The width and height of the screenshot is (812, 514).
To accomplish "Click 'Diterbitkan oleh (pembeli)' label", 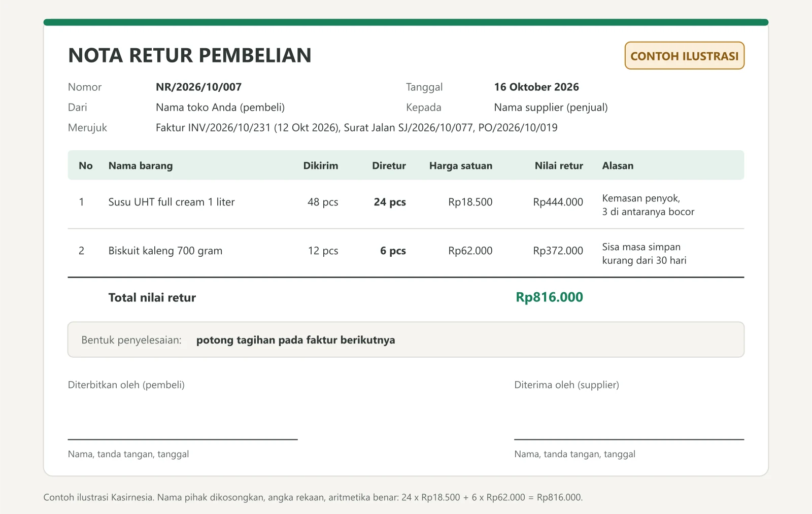I will tap(126, 385).
